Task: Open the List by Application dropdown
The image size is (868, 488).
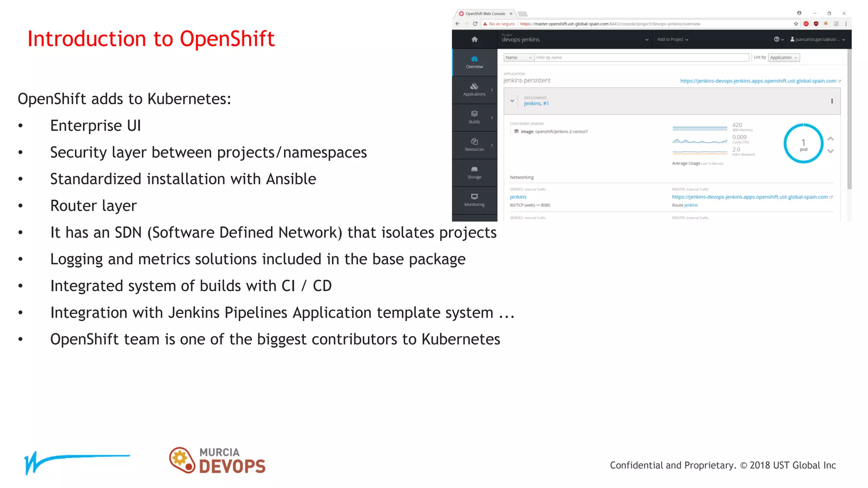Action: tap(784, 57)
